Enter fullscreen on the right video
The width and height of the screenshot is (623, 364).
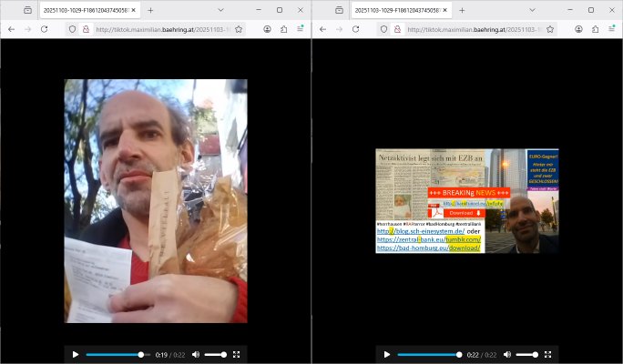pos(548,354)
